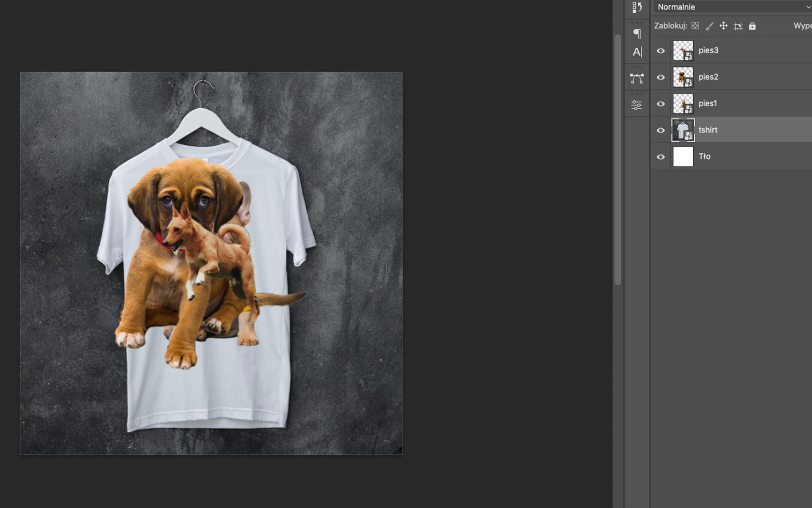Viewport: 812px width, 508px height.
Task: Lock transparent pixels checkerboard icon
Action: tap(695, 26)
